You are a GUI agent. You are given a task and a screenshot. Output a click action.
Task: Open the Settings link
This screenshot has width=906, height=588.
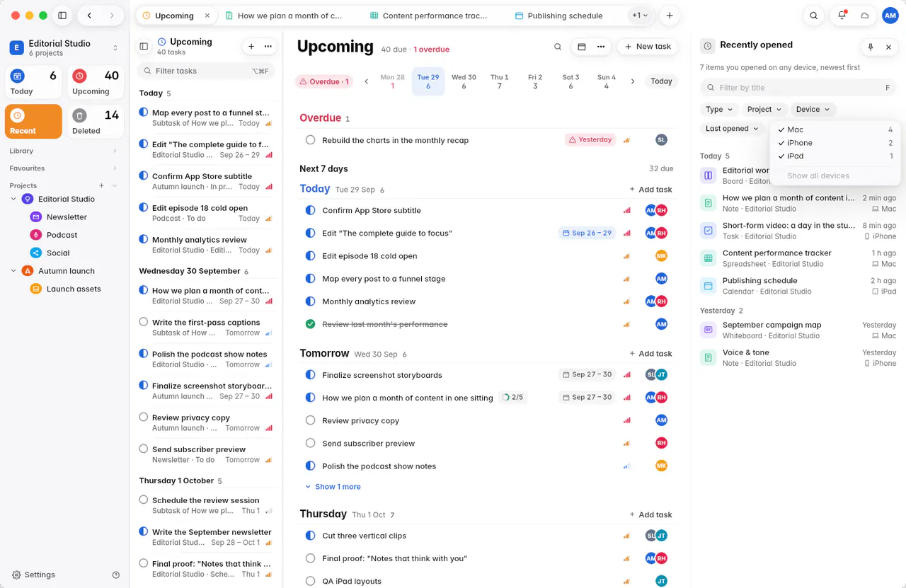coord(33,575)
